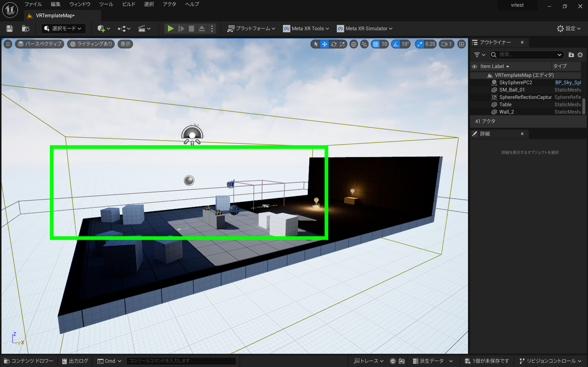The height and width of the screenshot is (367, 588).
Task: Open the ウィンドウ menu
Action: click(x=80, y=4)
